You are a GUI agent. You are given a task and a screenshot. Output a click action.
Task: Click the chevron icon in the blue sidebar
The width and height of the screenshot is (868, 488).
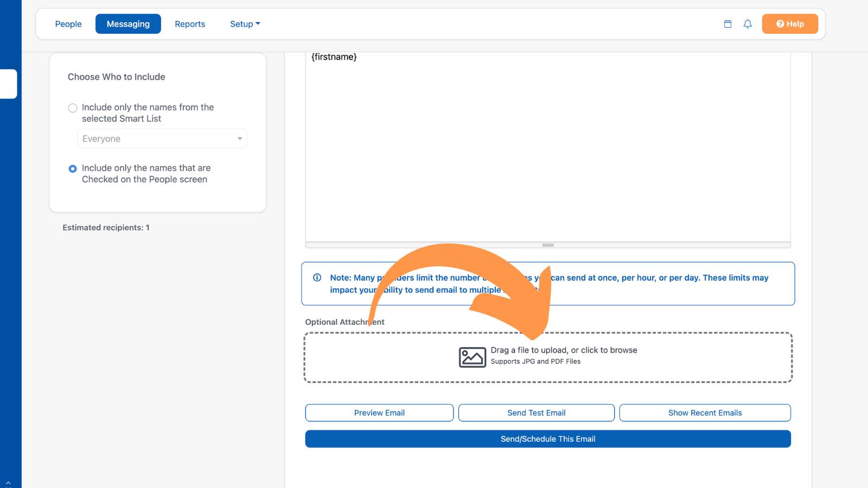(8, 483)
